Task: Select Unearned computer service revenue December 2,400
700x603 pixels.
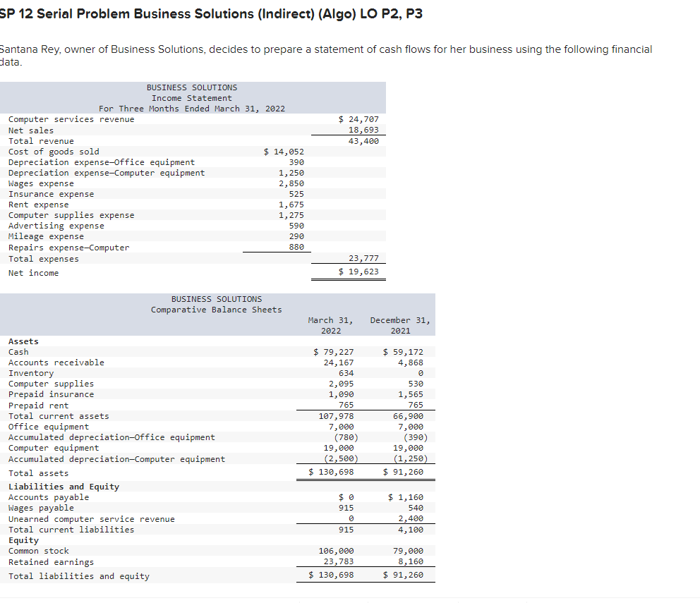Action: 411,518
